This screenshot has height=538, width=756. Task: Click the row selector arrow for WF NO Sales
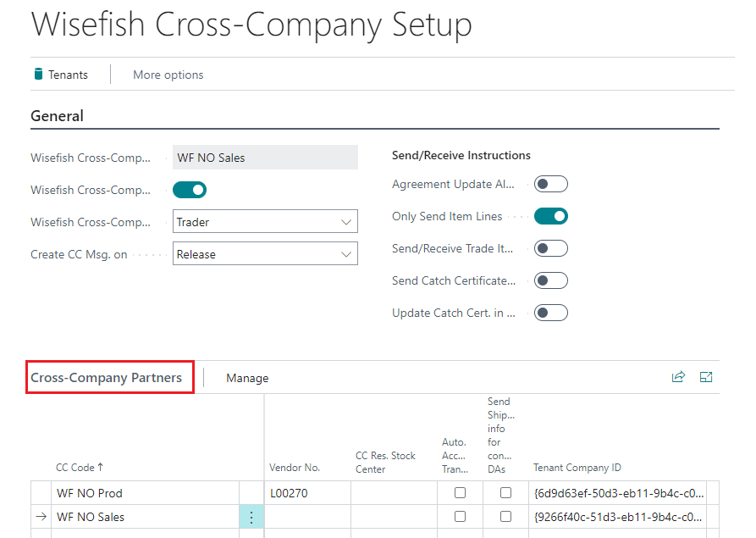point(41,517)
